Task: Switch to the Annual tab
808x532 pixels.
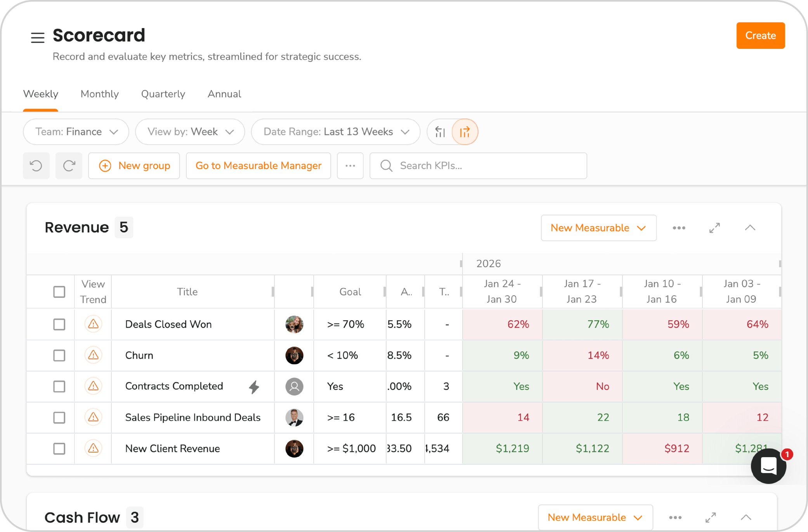Action: pos(224,94)
